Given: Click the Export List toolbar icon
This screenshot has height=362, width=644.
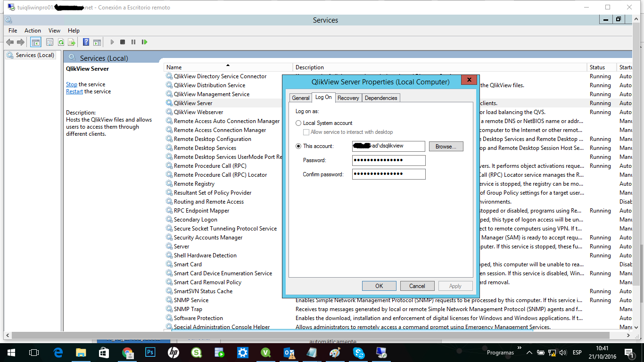Looking at the screenshot, I should (72, 42).
